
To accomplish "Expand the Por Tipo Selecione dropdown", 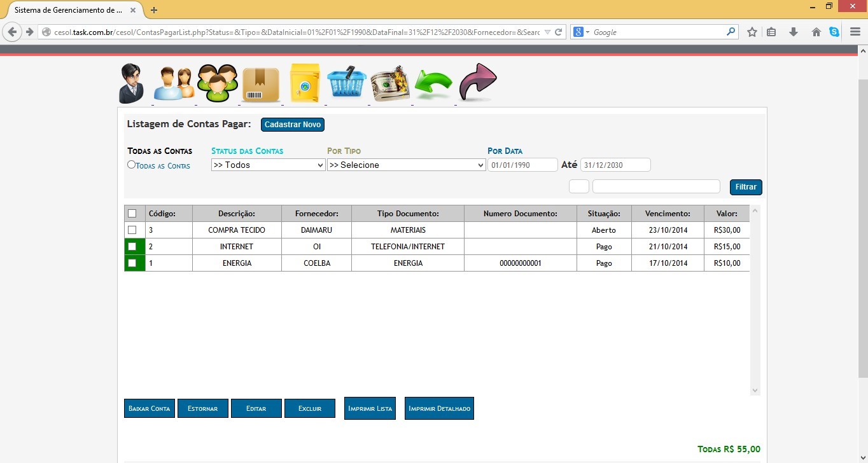I will tap(406, 165).
